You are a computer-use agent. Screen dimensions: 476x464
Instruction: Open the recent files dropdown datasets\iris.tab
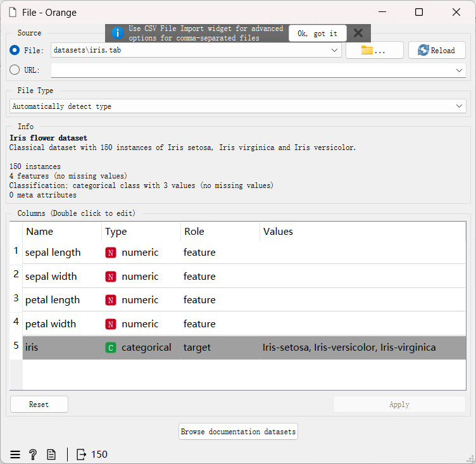(x=196, y=50)
